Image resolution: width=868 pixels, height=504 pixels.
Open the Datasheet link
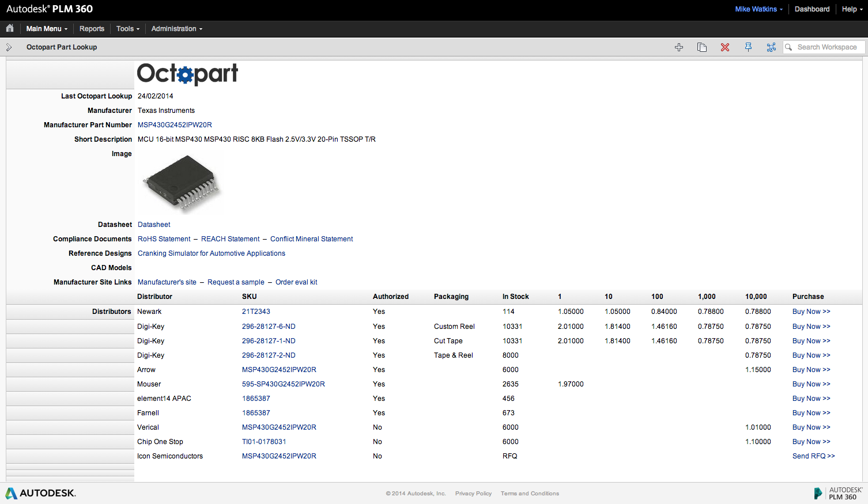coord(154,225)
